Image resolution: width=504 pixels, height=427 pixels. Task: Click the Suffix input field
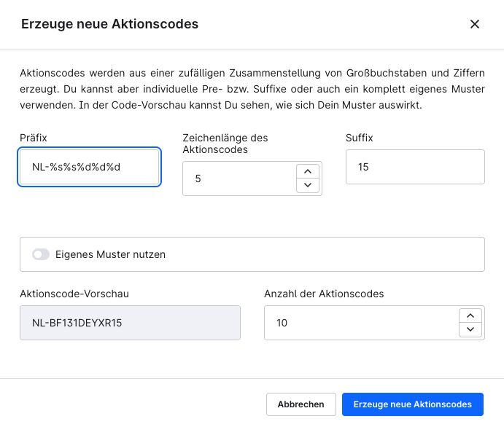[415, 167]
